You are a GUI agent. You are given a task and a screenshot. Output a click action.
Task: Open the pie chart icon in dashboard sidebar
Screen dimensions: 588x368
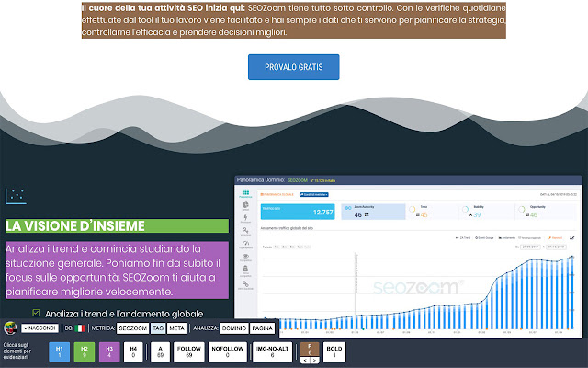[245, 205]
